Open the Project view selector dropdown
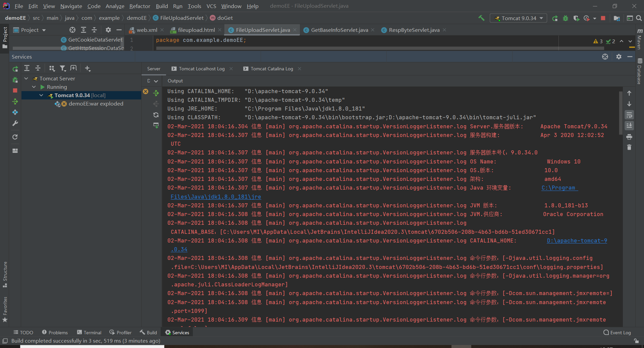The height and width of the screenshot is (348, 644). coord(30,30)
